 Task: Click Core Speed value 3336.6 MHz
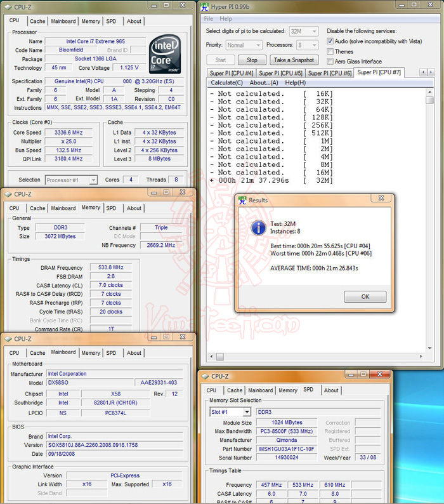pos(69,133)
